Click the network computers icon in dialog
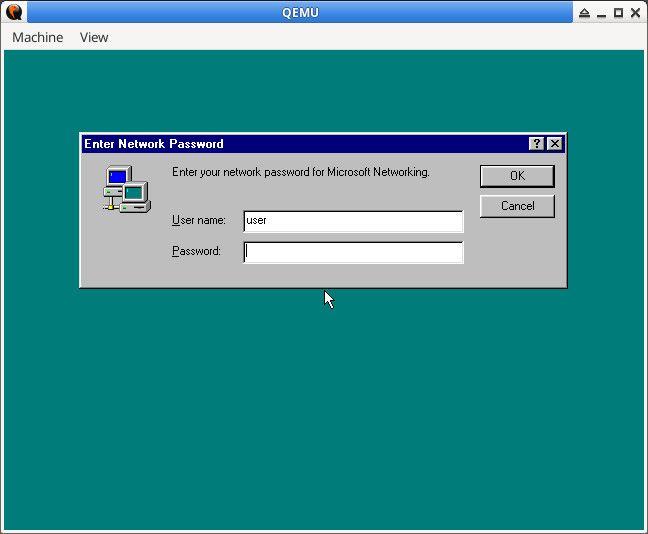This screenshot has height=534, width=648. point(126,188)
